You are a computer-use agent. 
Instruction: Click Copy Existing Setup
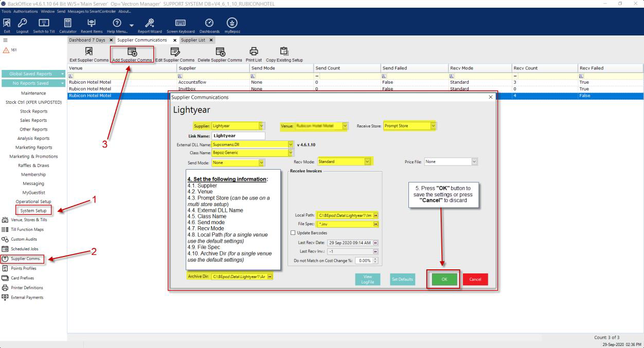(284, 54)
